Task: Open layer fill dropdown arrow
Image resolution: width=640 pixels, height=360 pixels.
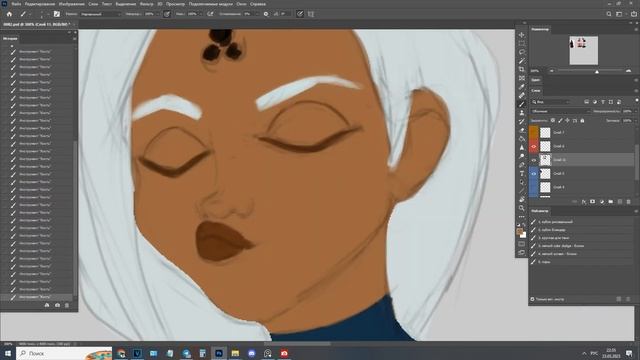Action: click(636, 120)
